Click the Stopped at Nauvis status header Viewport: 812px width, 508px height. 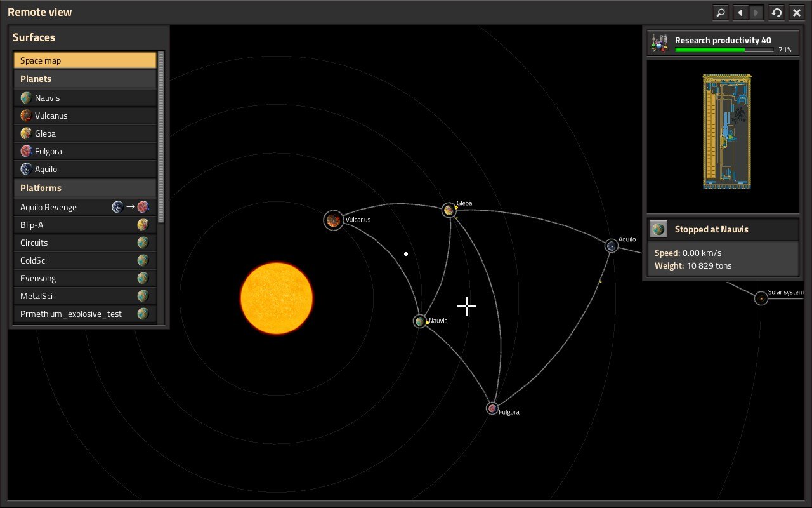[x=723, y=229]
